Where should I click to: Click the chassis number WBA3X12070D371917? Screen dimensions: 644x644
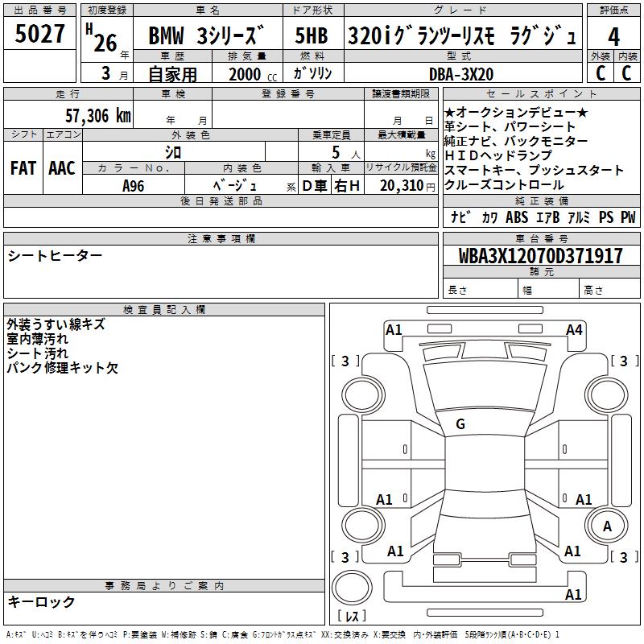(540, 256)
